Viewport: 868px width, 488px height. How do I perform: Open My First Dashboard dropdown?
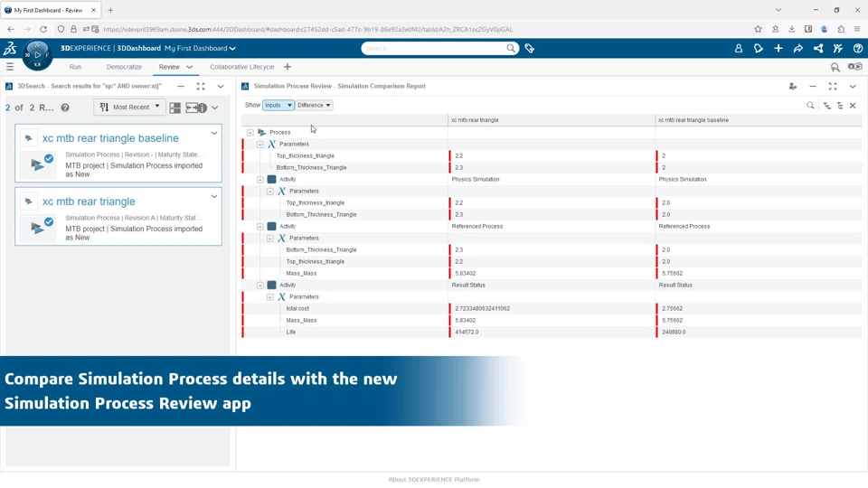point(200,48)
